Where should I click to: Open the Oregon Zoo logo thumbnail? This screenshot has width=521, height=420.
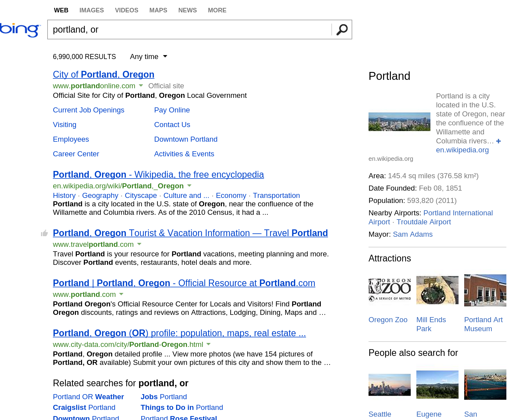point(389,290)
